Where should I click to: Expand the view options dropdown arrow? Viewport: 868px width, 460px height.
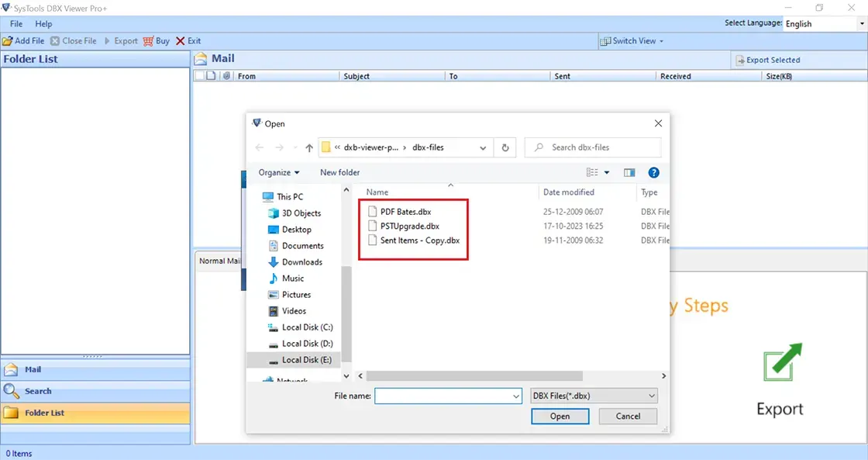click(607, 172)
